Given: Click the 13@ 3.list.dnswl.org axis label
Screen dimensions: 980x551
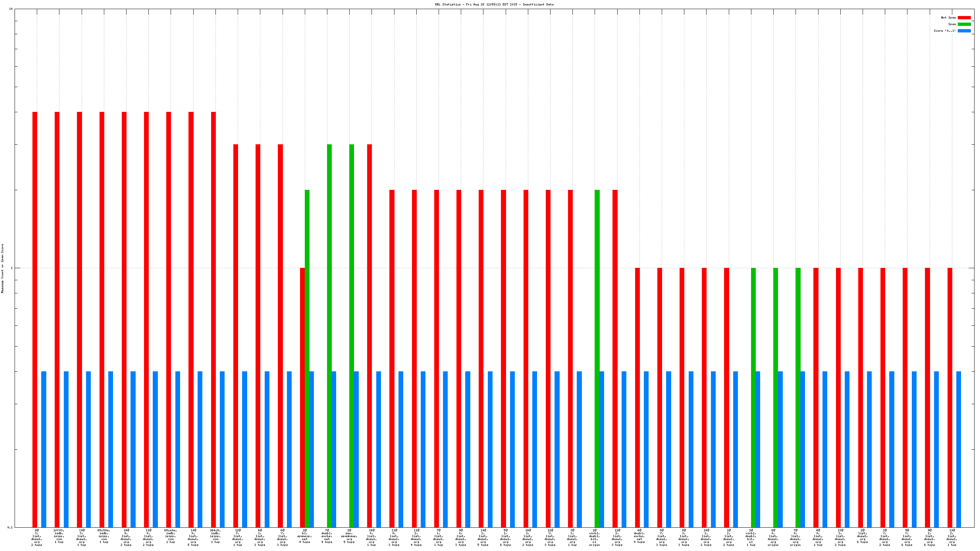Looking at the screenshot, I should (840, 538).
